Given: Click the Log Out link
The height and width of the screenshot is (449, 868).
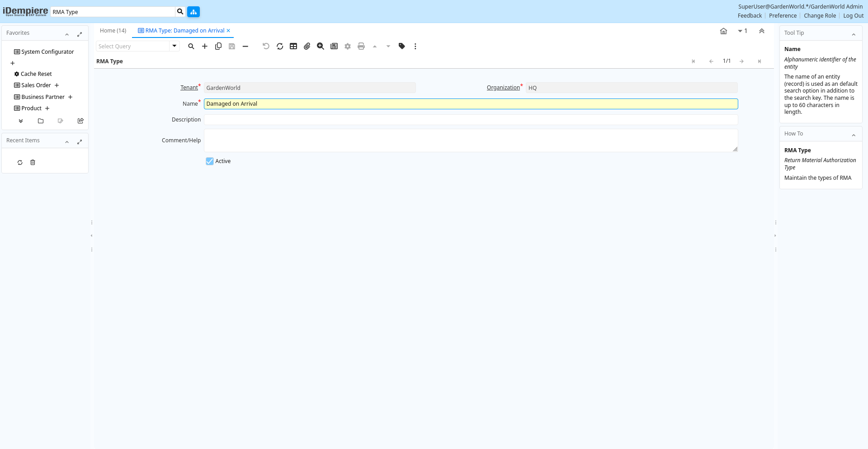Looking at the screenshot, I should tap(853, 16).
